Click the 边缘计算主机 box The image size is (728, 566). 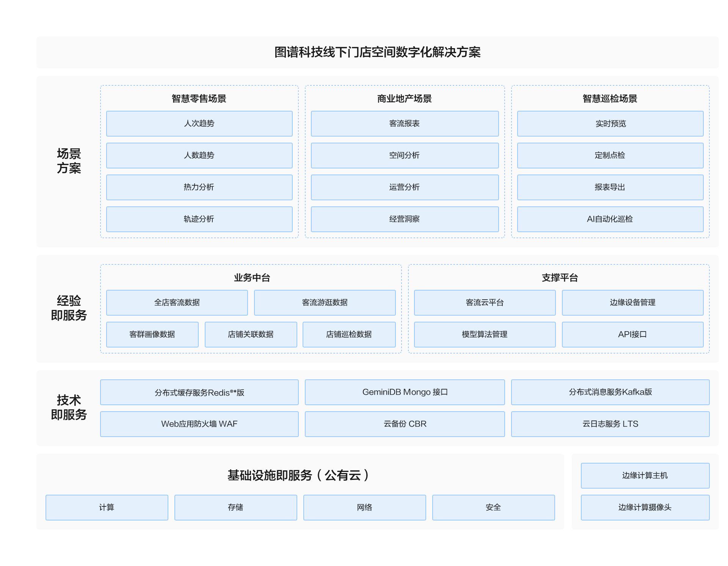(645, 476)
